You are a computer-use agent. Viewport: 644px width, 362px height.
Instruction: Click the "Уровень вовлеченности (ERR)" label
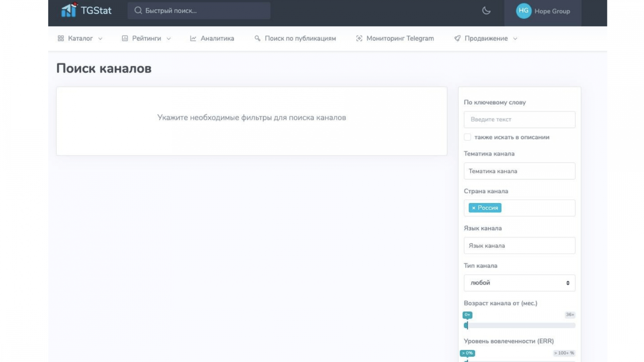(x=509, y=341)
